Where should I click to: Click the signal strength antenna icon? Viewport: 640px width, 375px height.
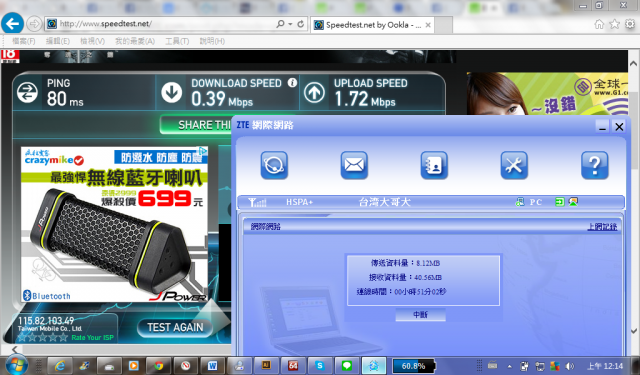[x=257, y=202]
